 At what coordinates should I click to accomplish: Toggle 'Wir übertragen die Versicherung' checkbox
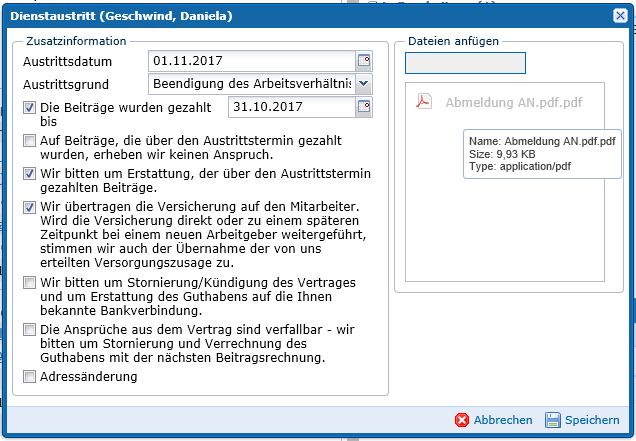[30, 207]
